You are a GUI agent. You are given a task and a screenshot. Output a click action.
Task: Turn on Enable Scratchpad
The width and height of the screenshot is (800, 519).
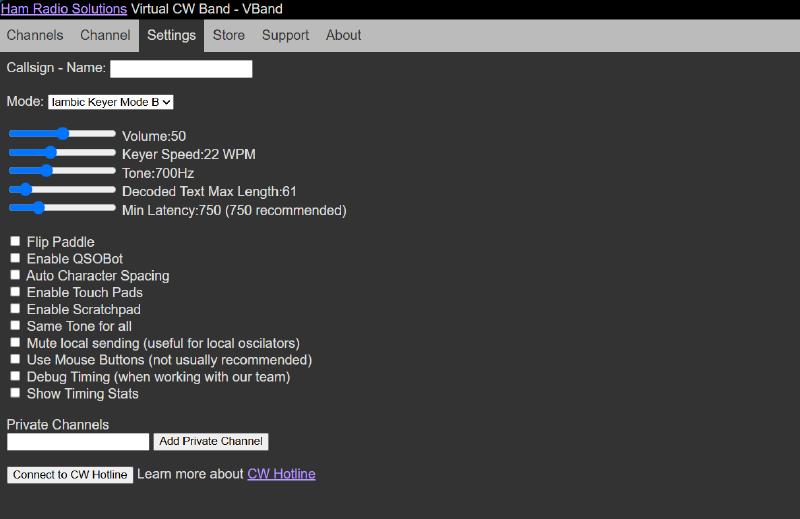point(15,308)
